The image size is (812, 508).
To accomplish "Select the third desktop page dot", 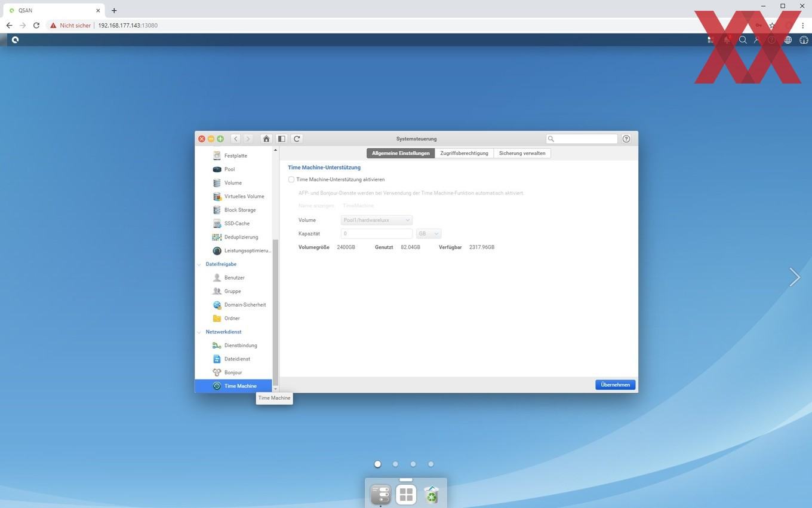I will click(x=413, y=464).
